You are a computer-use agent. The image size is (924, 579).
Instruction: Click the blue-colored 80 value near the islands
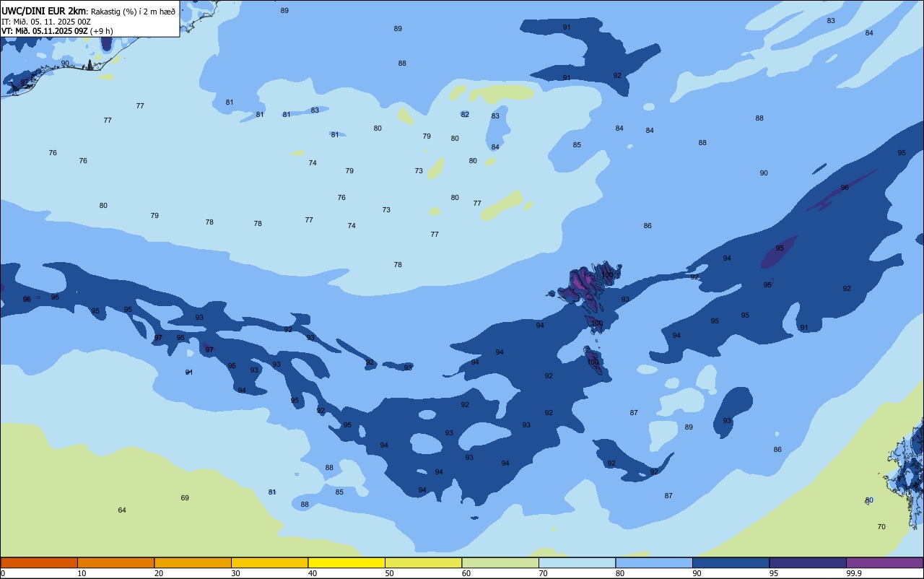coord(869,500)
